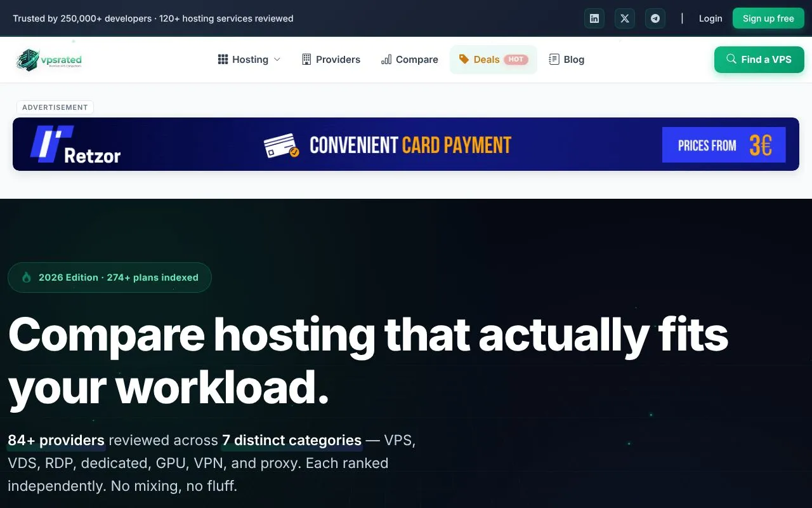Click the vpsrated logo
Image resolution: width=812 pixels, height=508 pixels.
click(x=49, y=60)
